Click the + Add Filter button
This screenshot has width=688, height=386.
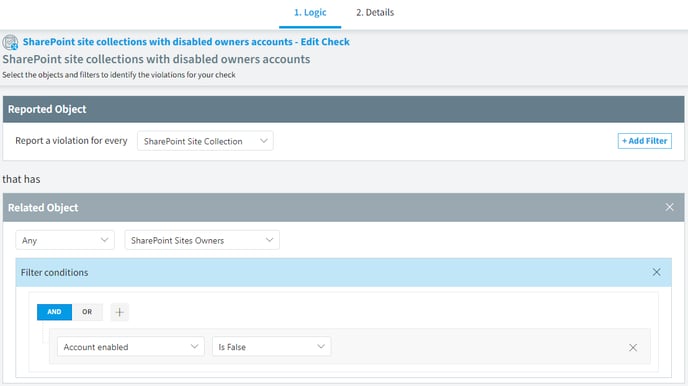coord(645,141)
